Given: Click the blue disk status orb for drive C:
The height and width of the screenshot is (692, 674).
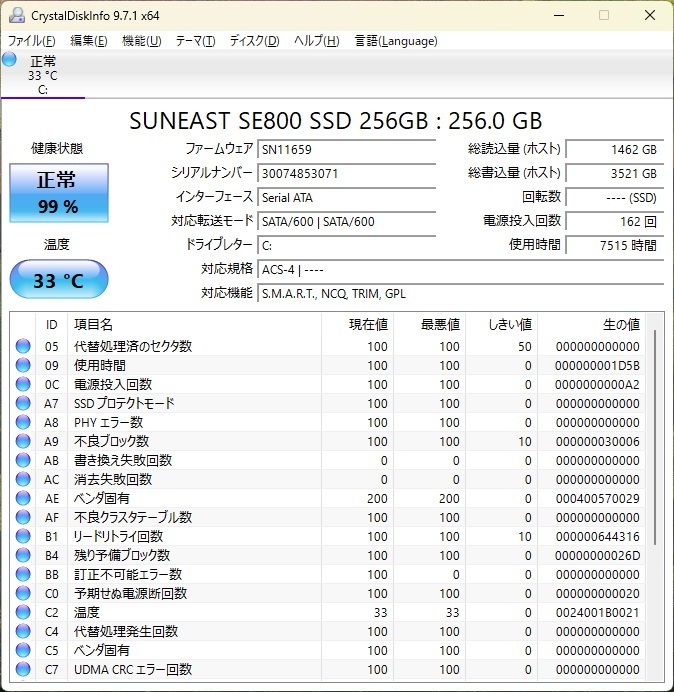Looking at the screenshot, I should pyautogui.click(x=10, y=60).
